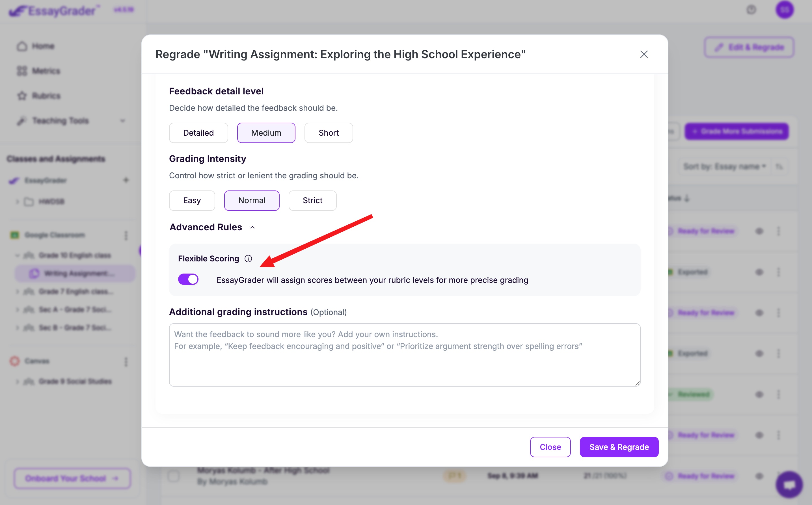
Task: Disable the Flexible Scoring toggle
Action: tap(188, 279)
